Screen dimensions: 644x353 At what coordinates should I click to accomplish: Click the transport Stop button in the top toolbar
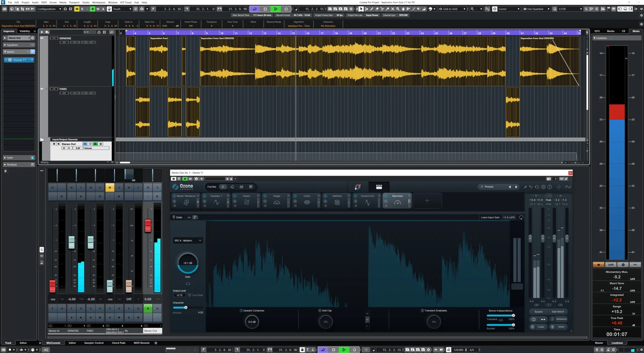pyautogui.click(x=265, y=9)
